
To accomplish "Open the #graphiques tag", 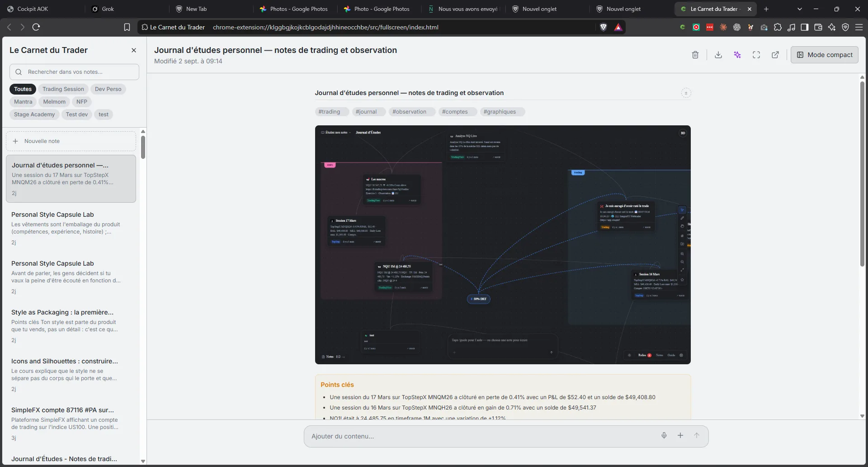I will tap(502, 112).
